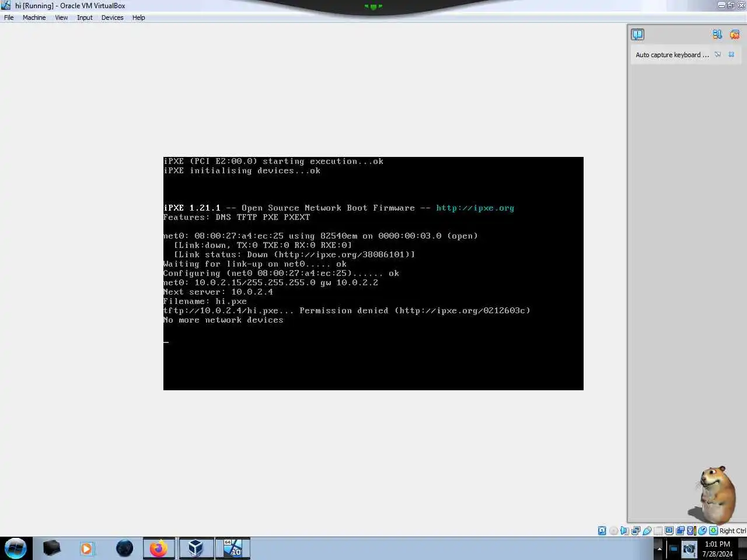Click the 'Features: DNS TFTP PXE PXEXT' line
This screenshot has width=747, height=560.
pos(237,217)
